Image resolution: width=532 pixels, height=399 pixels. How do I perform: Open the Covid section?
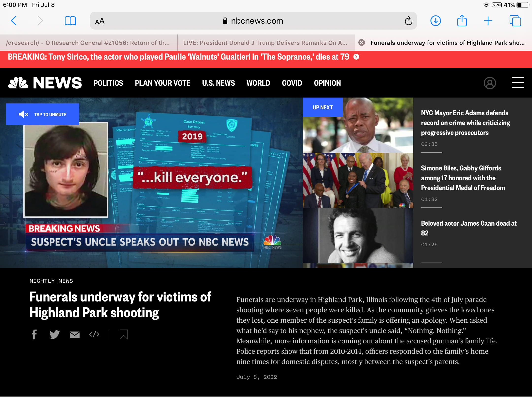tap(292, 83)
